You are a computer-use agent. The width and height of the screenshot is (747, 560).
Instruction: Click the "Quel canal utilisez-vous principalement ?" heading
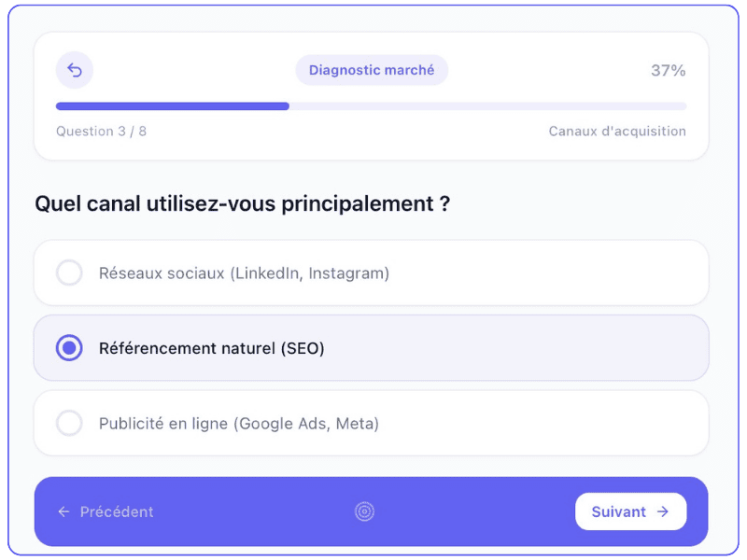(x=242, y=203)
